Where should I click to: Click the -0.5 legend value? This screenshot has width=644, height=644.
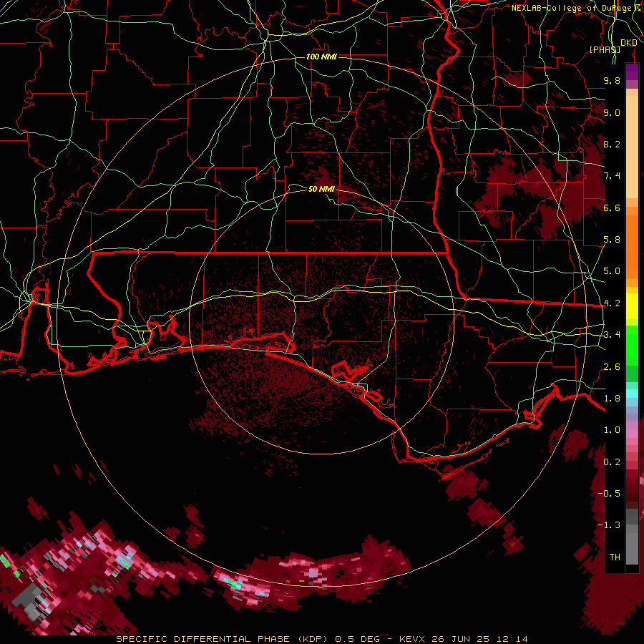click(609, 494)
